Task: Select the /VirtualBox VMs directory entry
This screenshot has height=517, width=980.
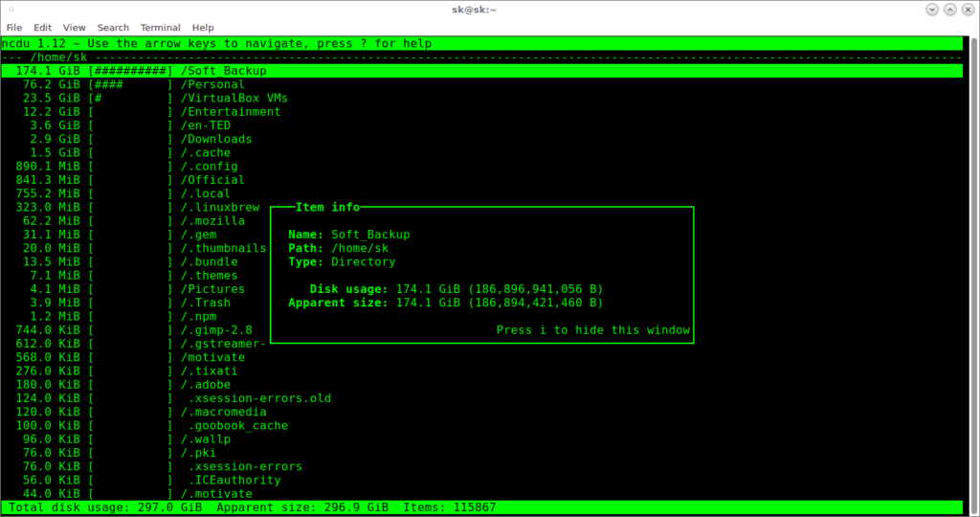Action: tap(234, 98)
